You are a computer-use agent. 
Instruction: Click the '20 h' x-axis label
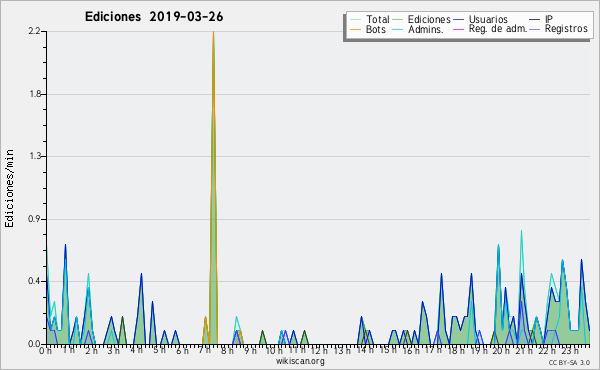pos(501,350)
